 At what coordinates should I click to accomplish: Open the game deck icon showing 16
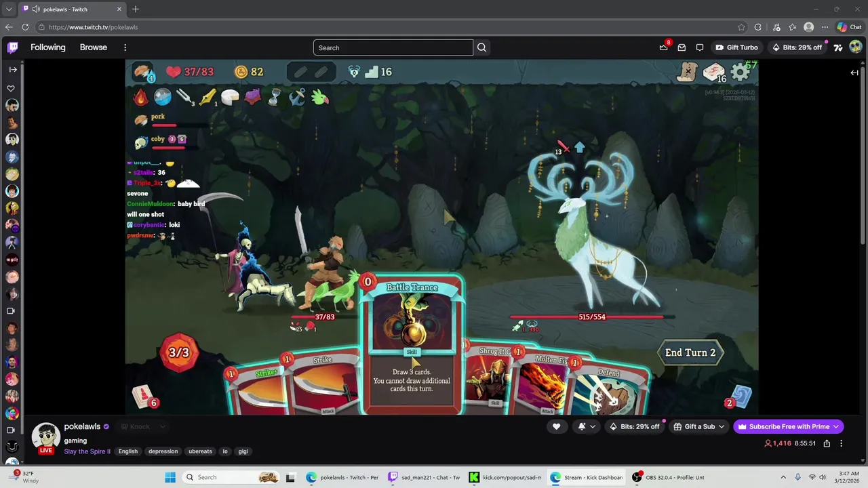[x=713, y=73]
